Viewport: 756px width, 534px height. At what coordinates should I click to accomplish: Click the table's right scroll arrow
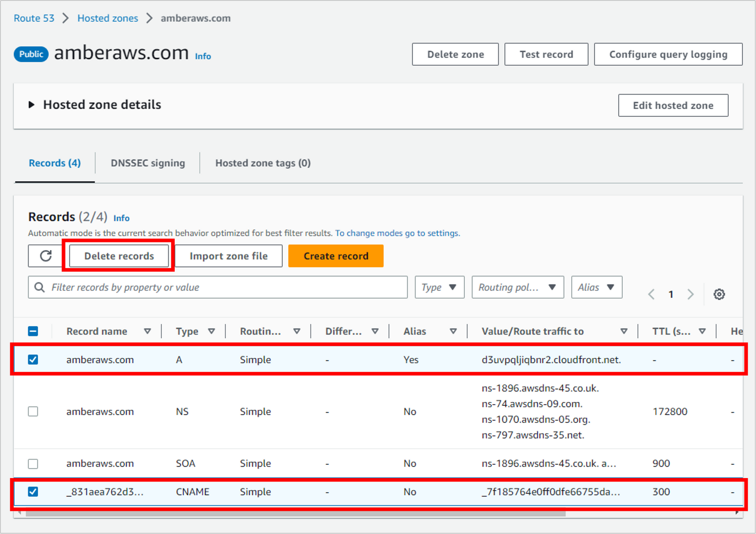[737, 513]
